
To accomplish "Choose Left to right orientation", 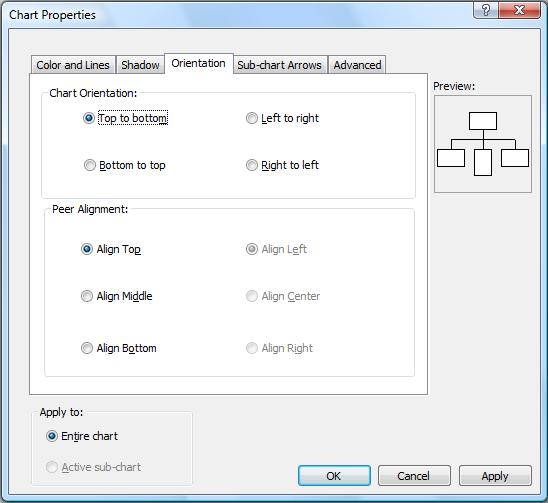I will pyautogui.click(x=282, y=118).
